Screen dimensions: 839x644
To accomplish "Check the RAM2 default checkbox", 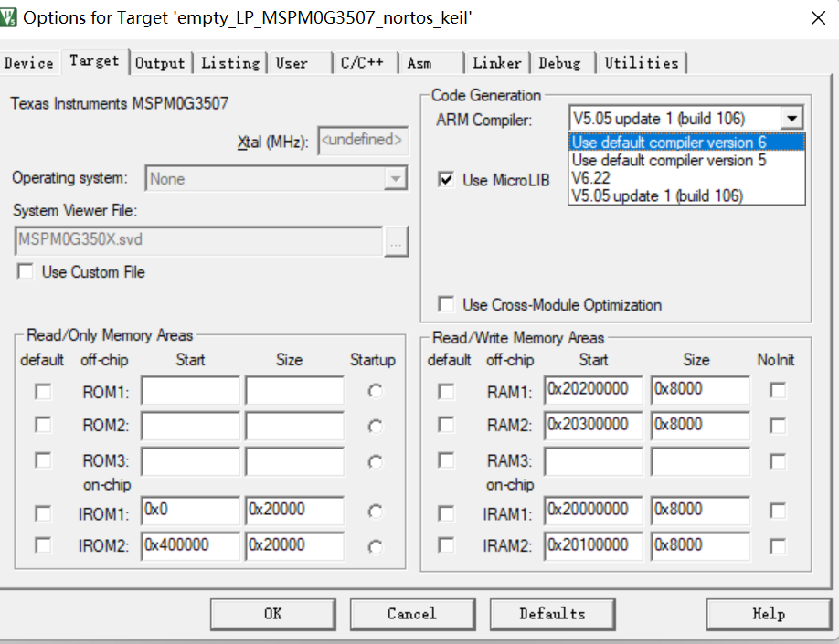I will point(446,425).
